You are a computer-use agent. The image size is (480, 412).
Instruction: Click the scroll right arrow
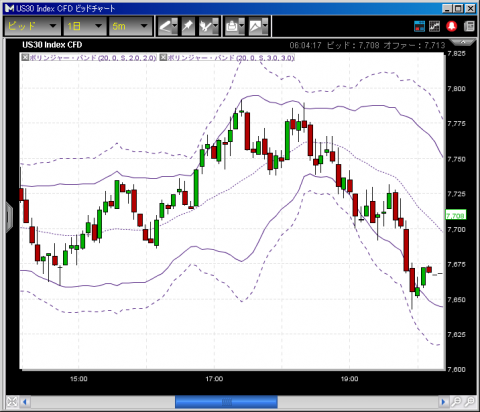(443, 402)
